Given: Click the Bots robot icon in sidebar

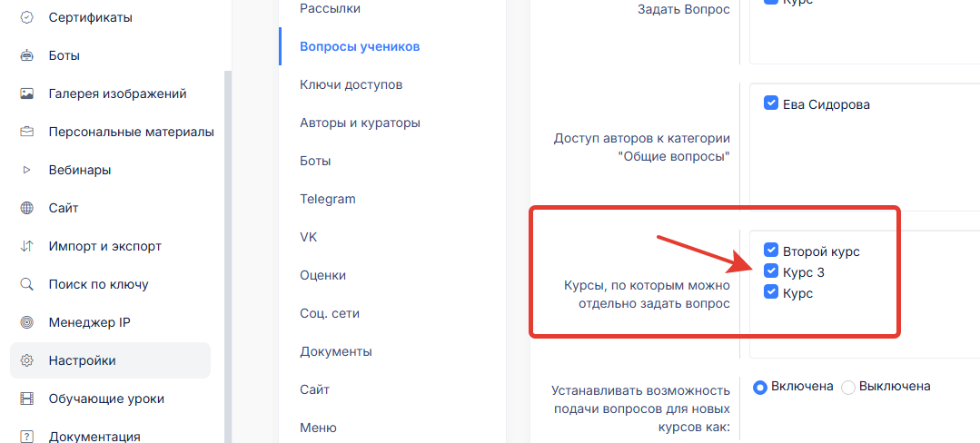Looking at the screenshot, I should click(27, 55).
